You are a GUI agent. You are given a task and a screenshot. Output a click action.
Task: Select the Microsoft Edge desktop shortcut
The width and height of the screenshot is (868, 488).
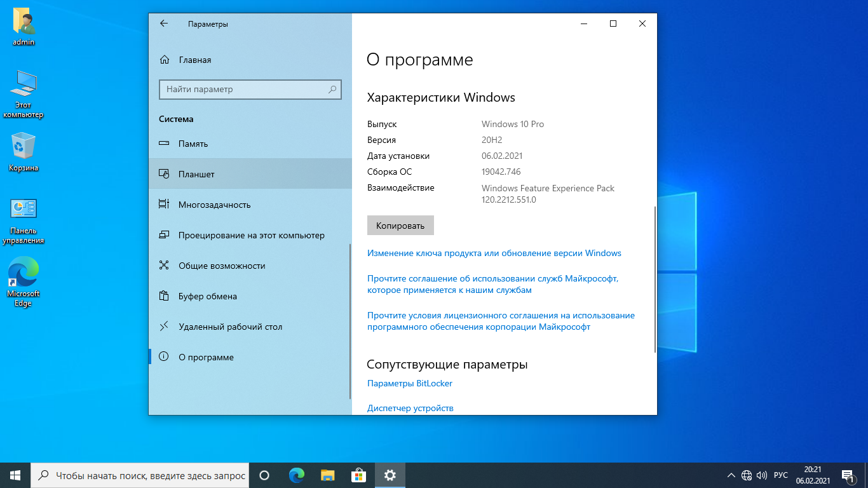click(x=24, y=281)
